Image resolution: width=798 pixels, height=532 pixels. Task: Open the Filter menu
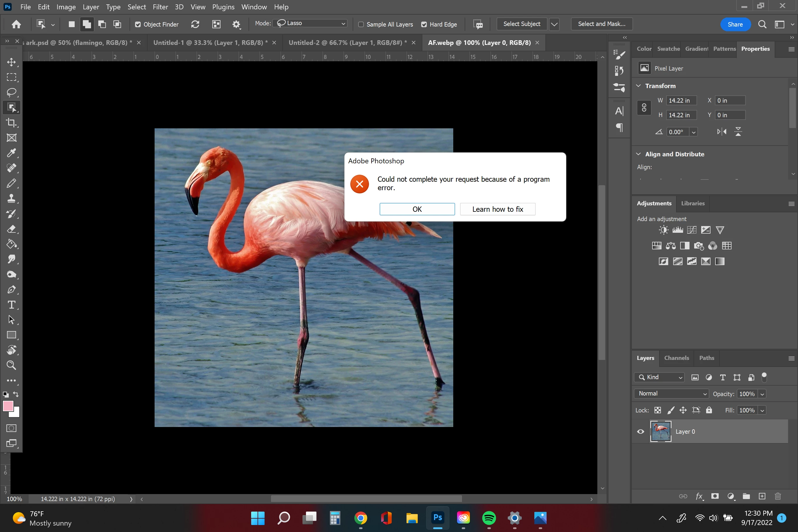click(x=160, y=7)
